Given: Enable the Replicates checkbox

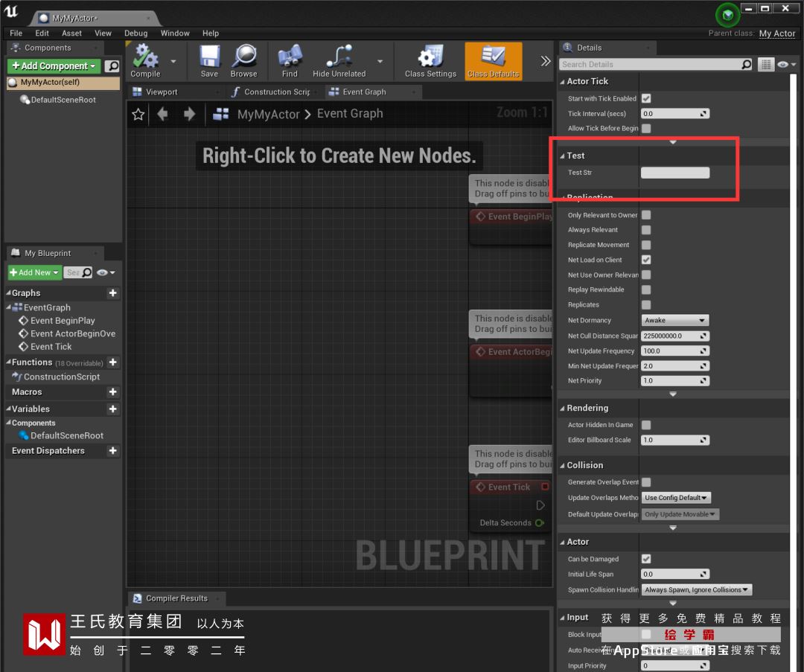Looking at the screenshot, I should (x=646, y=304).
